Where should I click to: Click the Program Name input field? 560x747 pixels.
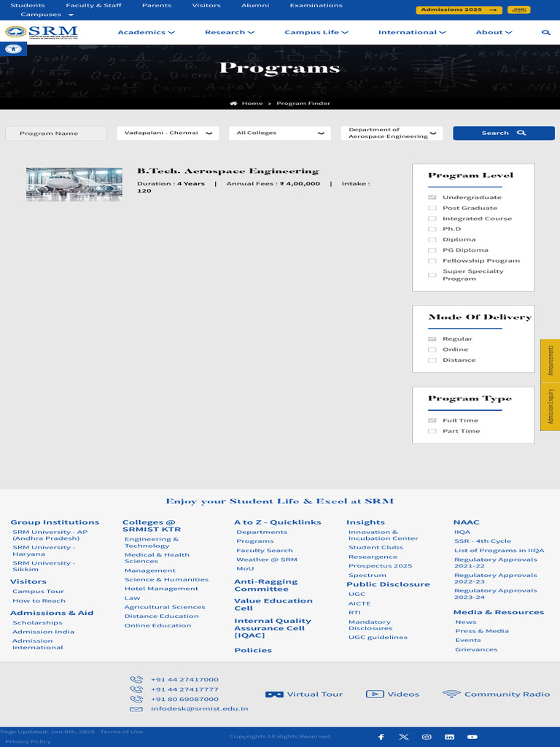click(x=55, y=133)
